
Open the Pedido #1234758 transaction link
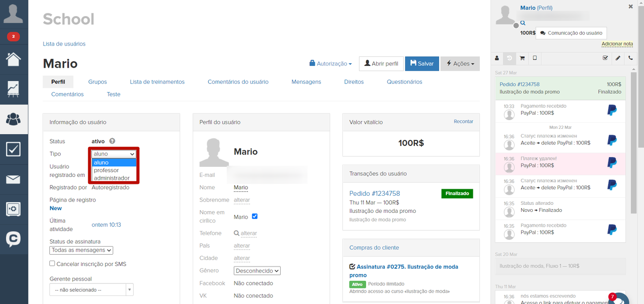pos(375,194)
